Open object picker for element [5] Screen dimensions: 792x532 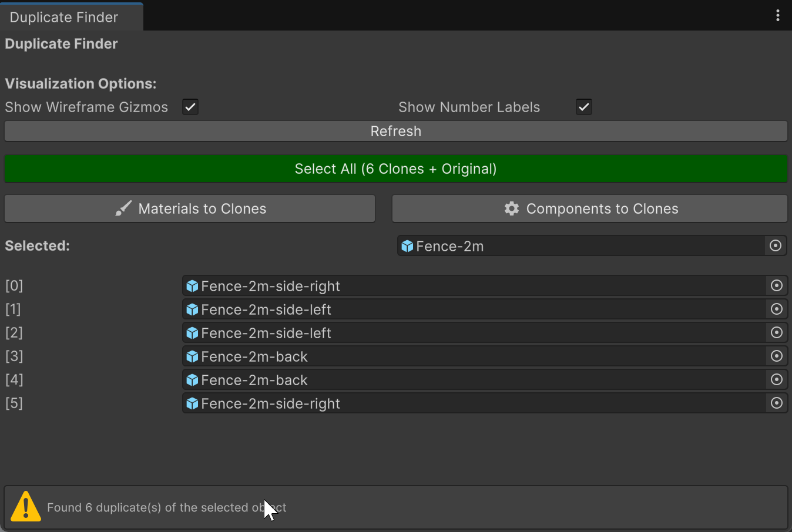click(x=776, y=403)
